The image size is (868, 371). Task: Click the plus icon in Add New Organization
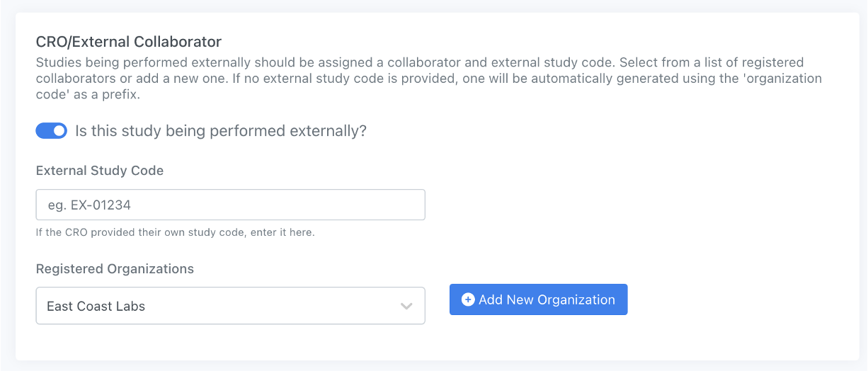pyautogui.click(x=468, y=300)
